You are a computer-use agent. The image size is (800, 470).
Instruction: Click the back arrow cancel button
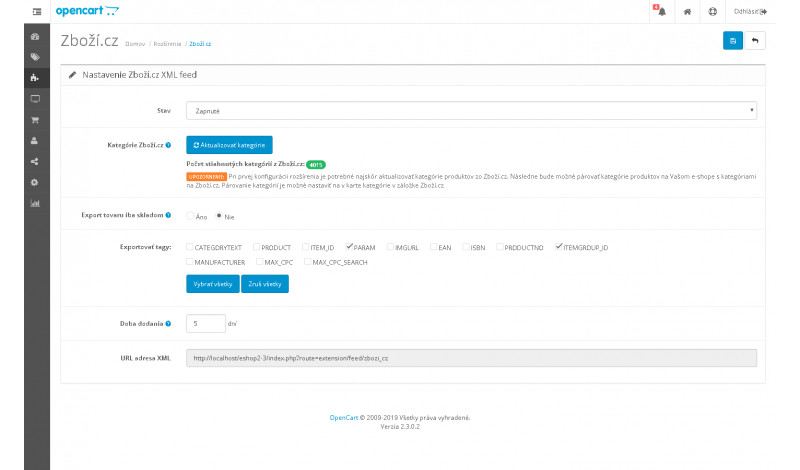point(755,41)
